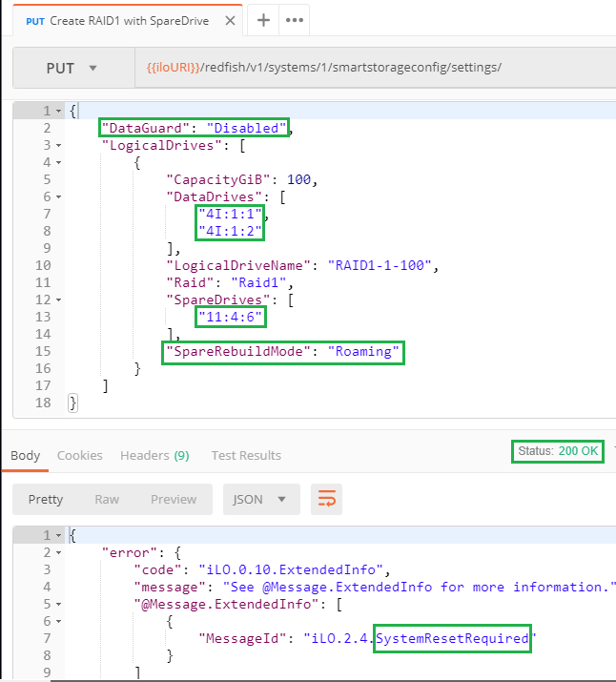Collapse the SpareDrives array fold arrow
Viewport: 616px width, 682px height.
59,300
